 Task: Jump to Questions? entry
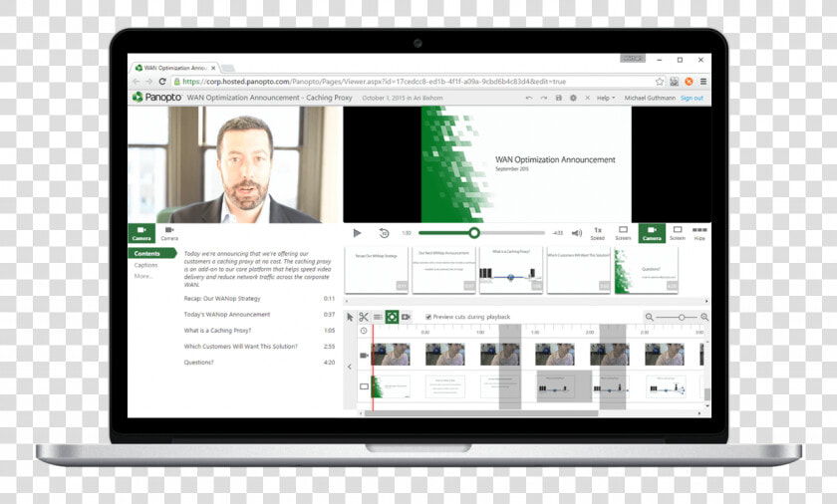click(259, 363)
